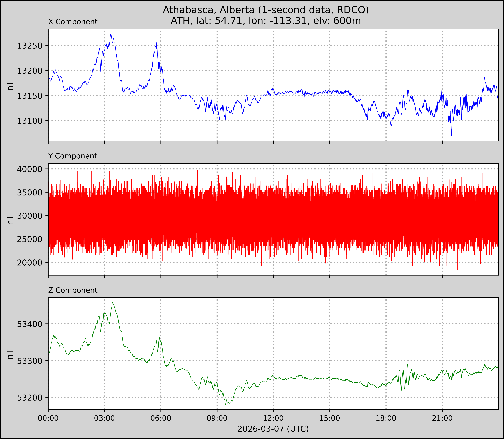Screen dimensions: 504x439
Task: Click the 'X Component' panel label
Action: (73, 22)
